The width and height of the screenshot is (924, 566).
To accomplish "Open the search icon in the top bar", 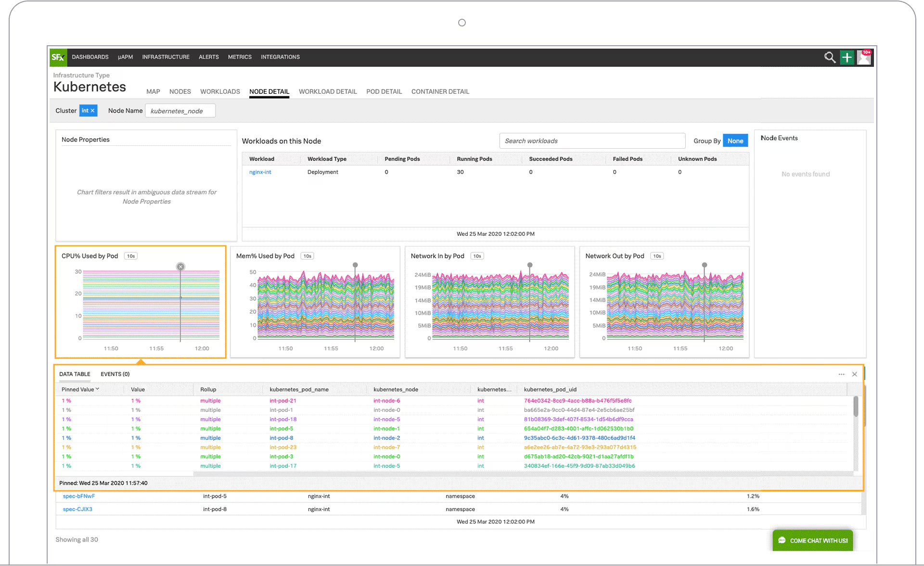I will [830, 57].
